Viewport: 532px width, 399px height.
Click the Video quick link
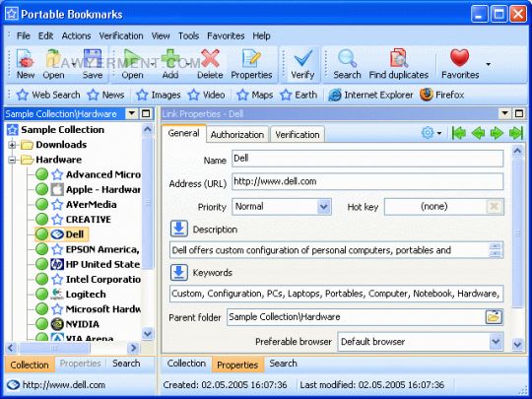point(206,95)
